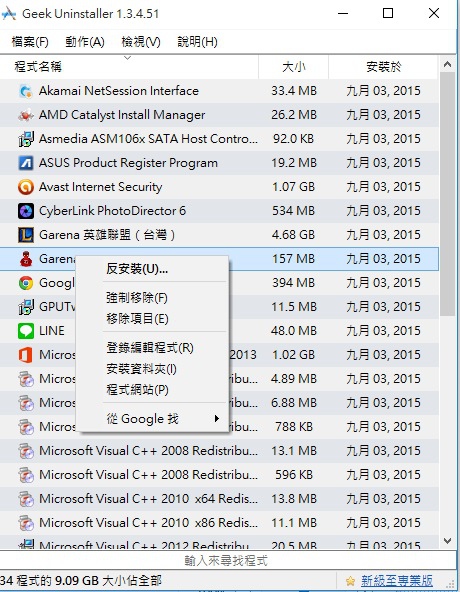Screen dimensions: 460x592
Task: Click the red Garena icon in selected row
Action: [26, 259]
